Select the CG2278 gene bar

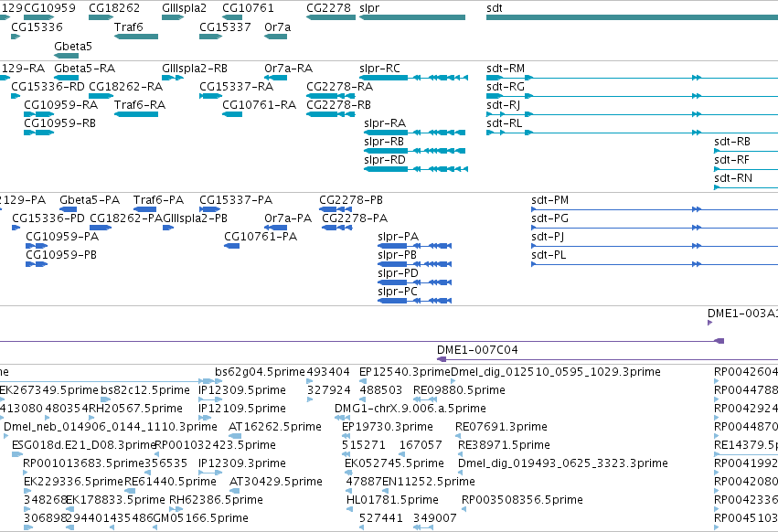coord(331,17)
